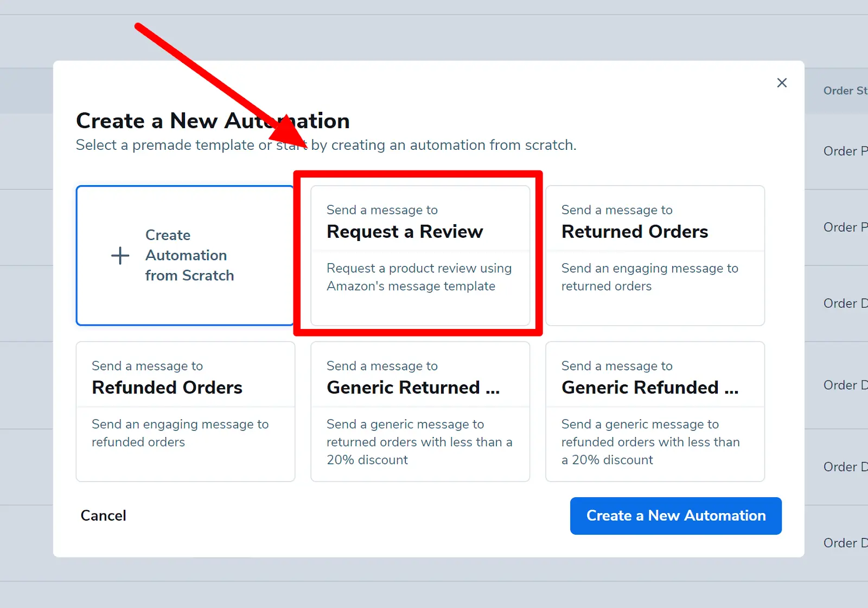The image size is (868, 608).
Task: Click the subtitle about selecting a premade template
Action: click(325, 145)
